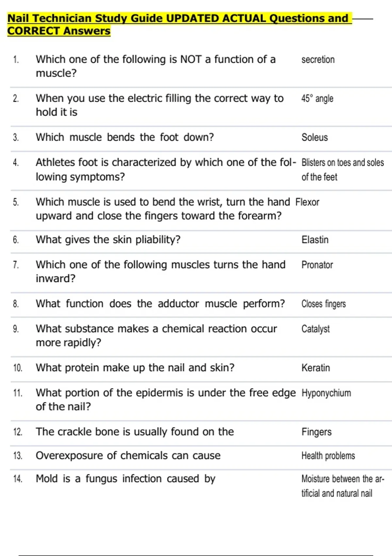Screen dimensions: 392x556
Task: Click the "Health problems" answer
Action: [328, 456]
